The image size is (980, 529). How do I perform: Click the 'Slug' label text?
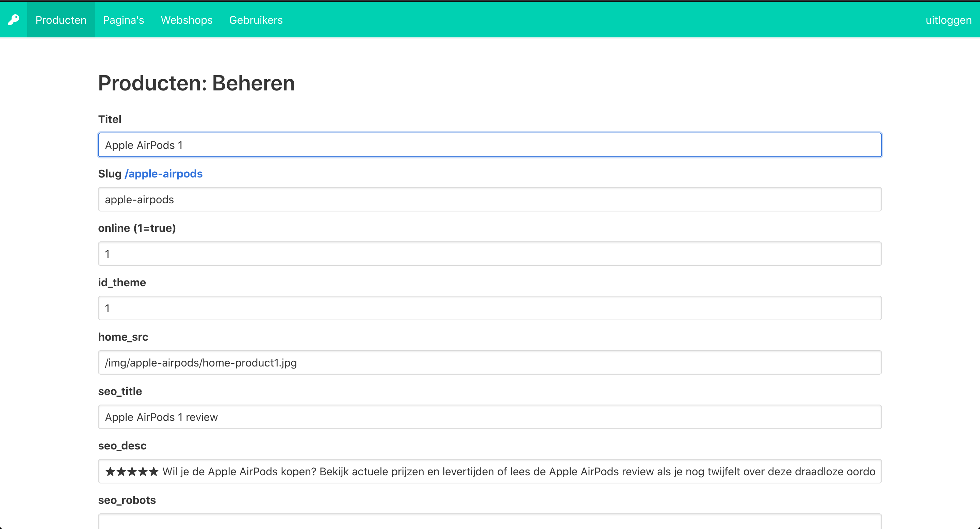110,174
